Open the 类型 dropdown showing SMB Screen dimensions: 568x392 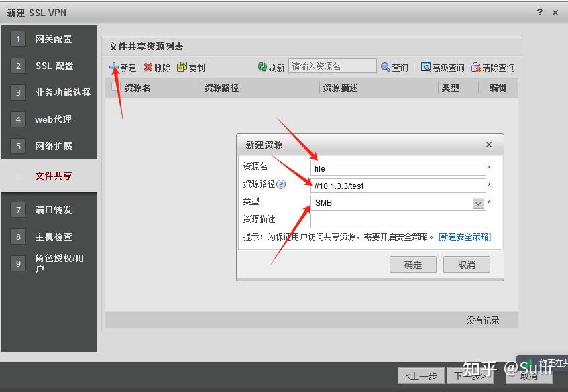click(x=477, y=202)
